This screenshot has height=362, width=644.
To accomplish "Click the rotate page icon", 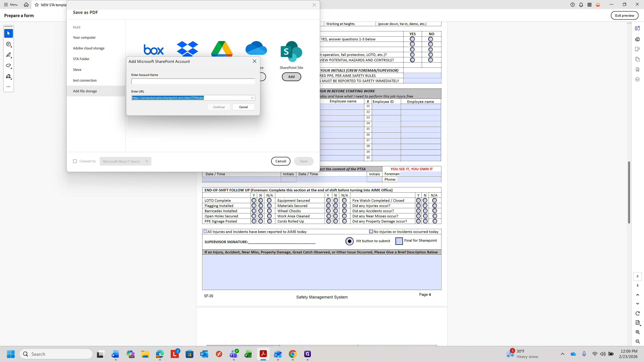I will (x=637, y=313).
